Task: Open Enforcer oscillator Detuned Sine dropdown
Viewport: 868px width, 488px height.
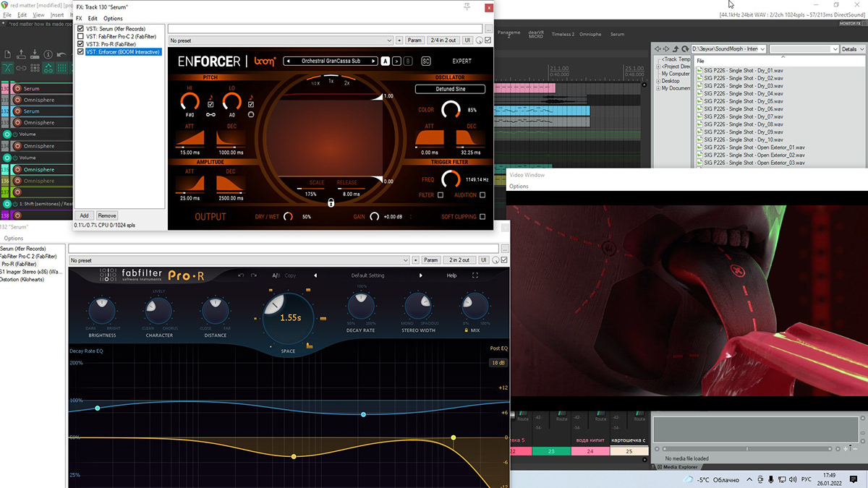Action: [x=450, y=89]
